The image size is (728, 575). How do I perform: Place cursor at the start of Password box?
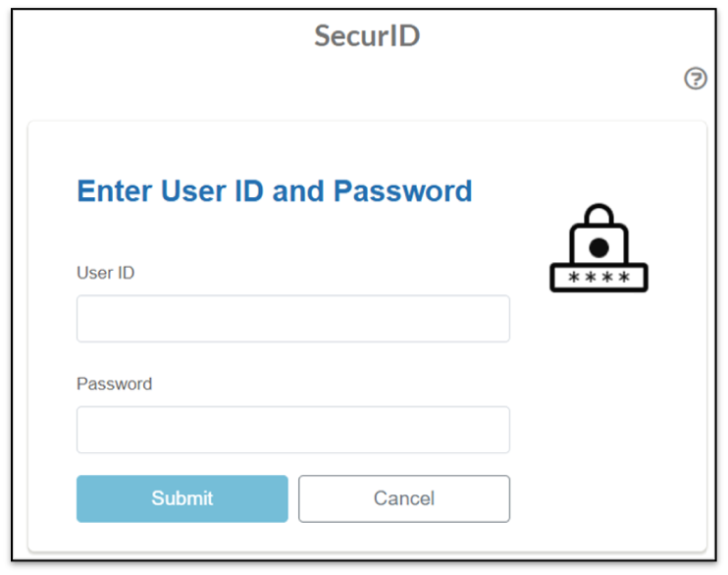pyautogui.click(x=86, y=430)
